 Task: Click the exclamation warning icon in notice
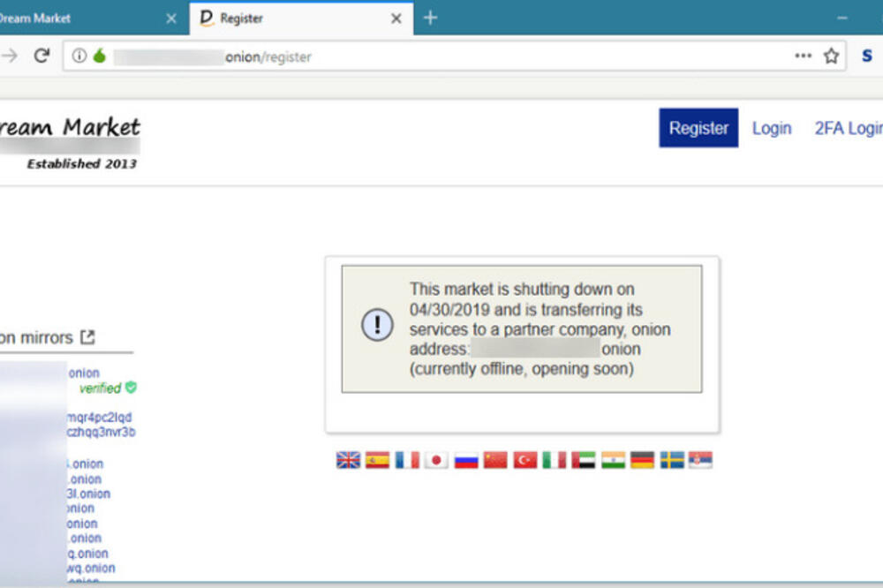[377, 325]
